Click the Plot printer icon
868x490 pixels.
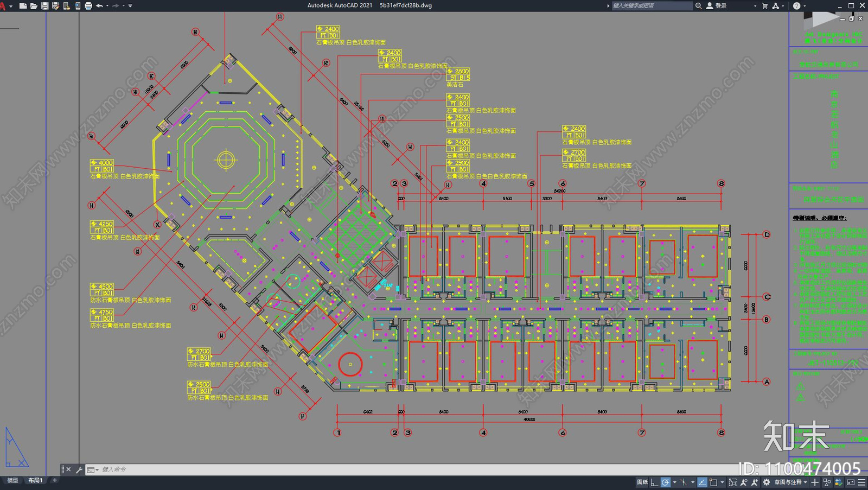tap(88, 6)
